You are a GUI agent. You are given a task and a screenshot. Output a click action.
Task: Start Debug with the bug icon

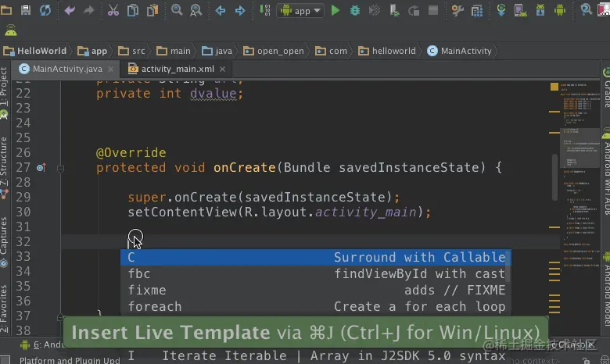click(x=355, y=10)
